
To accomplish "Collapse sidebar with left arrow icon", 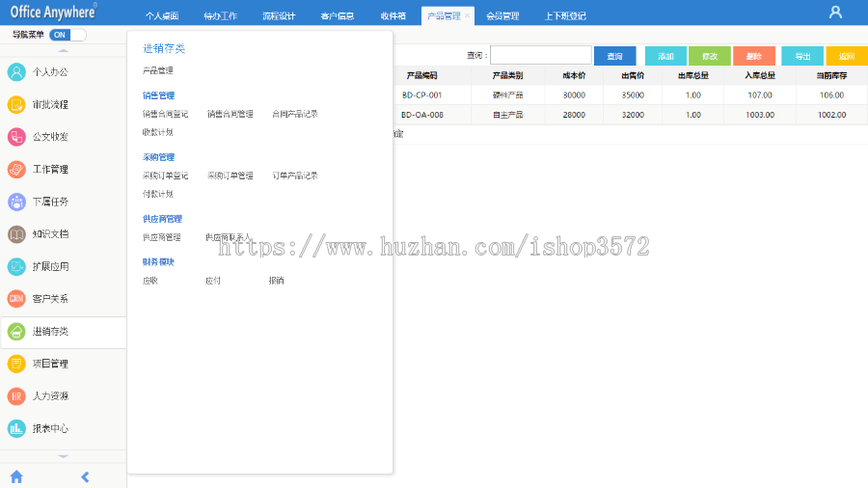I will coord(85,477).
